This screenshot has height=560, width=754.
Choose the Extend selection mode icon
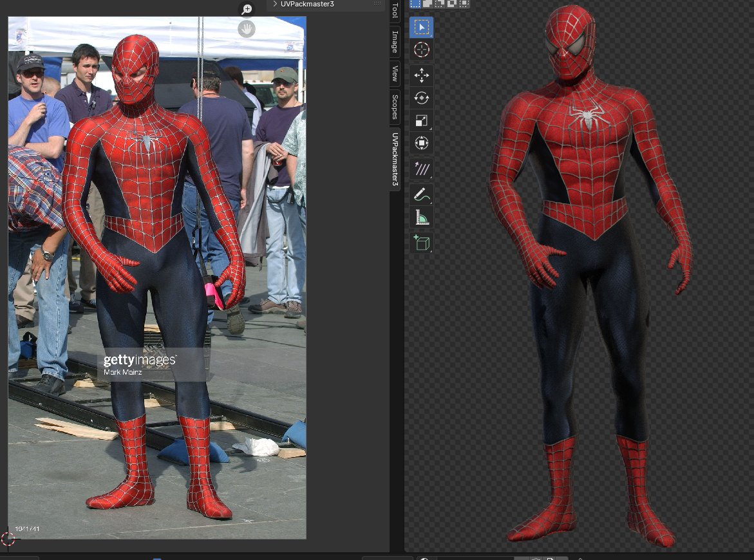428,3
